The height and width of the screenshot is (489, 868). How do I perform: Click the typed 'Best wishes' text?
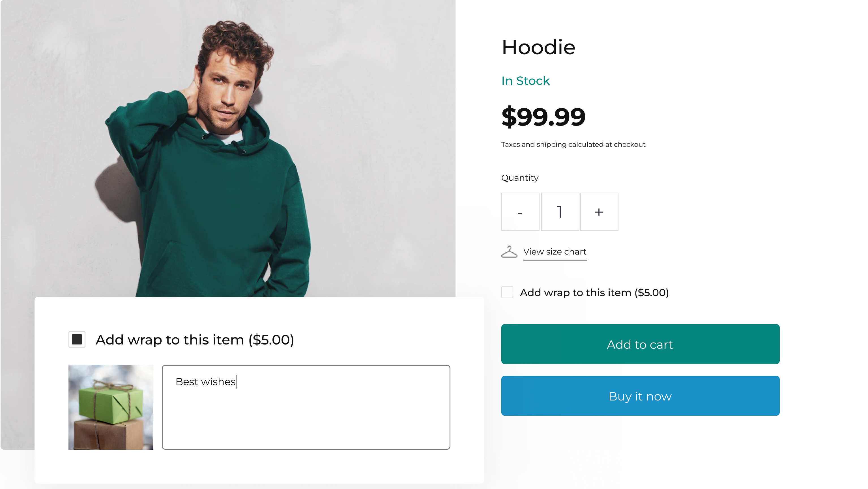pos(206,382)
